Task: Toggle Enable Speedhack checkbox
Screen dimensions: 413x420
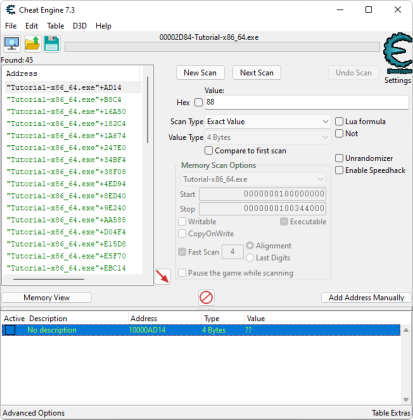Action: (x=339, y=170)
